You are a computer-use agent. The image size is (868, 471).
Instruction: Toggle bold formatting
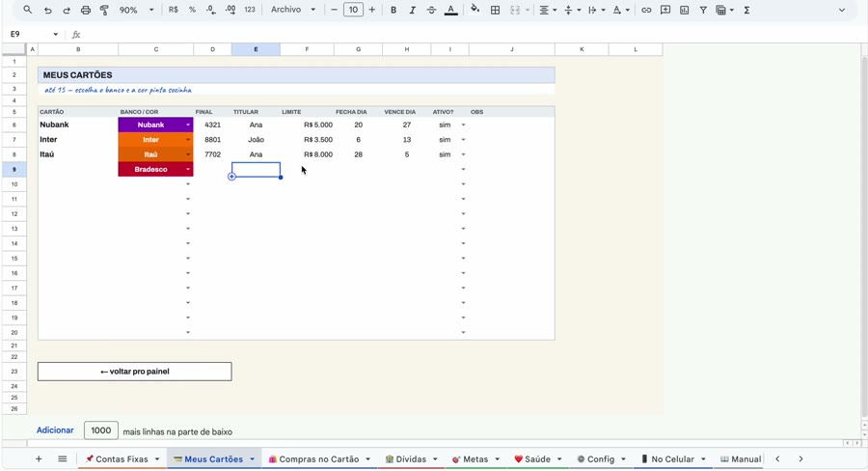pos(393,10)
